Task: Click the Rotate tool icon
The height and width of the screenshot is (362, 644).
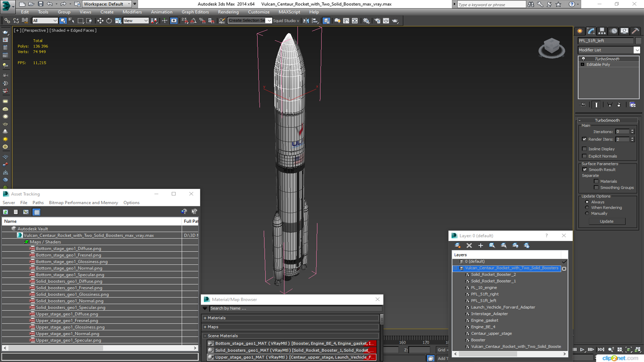Action: point(107,21)
